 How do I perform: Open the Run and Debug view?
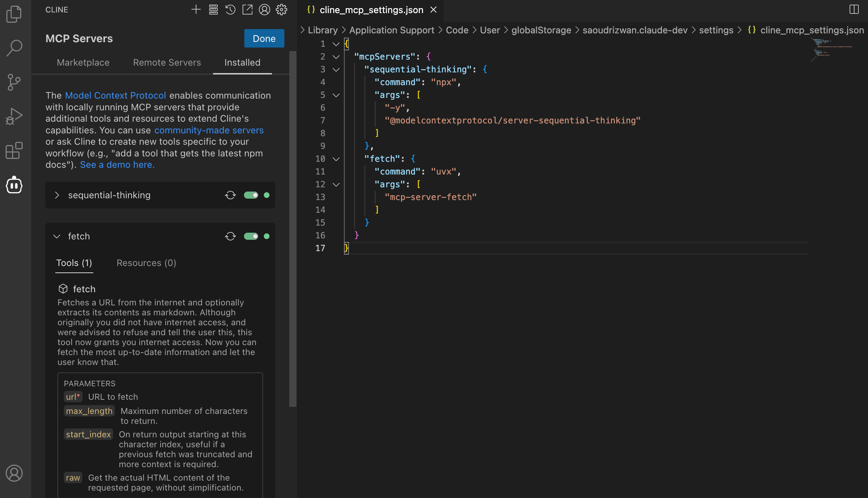[x=14, y=116]
